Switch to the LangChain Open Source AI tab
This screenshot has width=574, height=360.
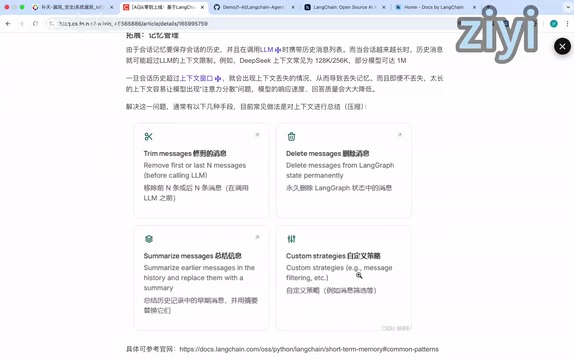[344, 7]
